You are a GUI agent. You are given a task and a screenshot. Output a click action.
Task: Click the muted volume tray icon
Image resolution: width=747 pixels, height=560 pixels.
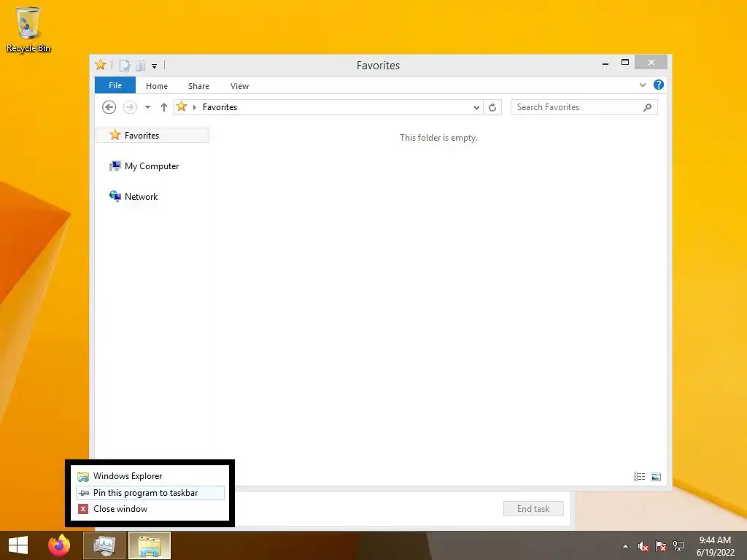coord(643,546)
